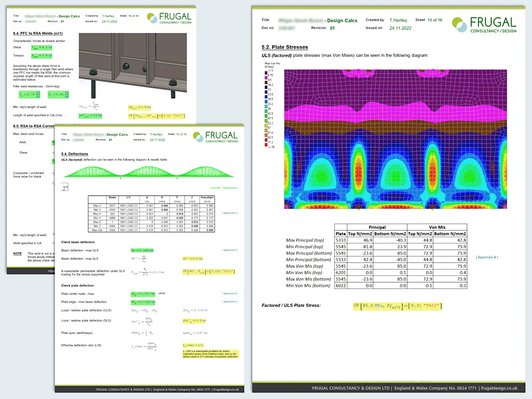Select the red '>= 76' legend swatch
The image size is (532, 399).
266,145
